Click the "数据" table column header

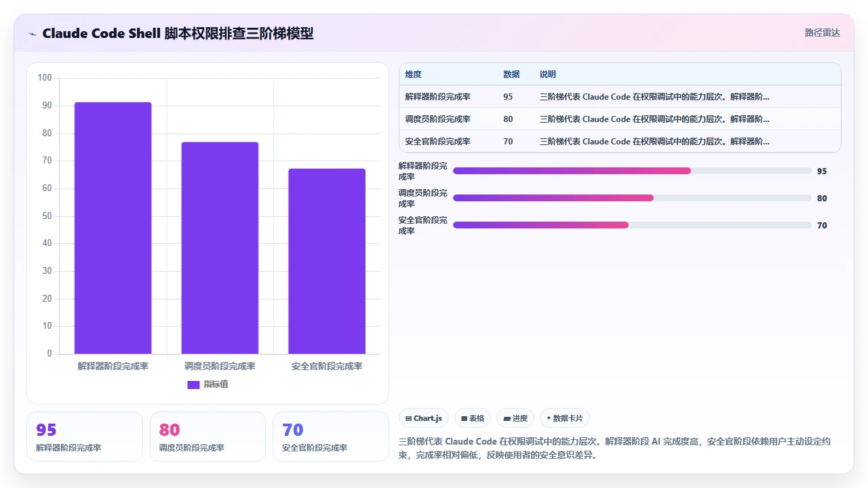point(511,75)
